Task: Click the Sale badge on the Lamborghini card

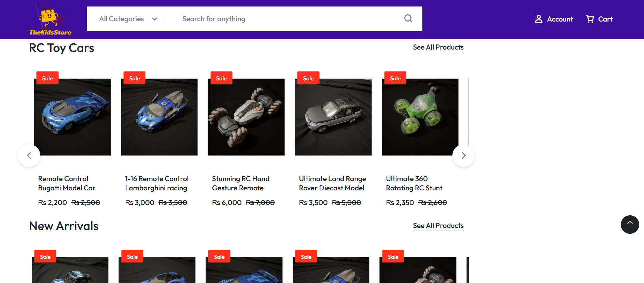Action: pos(135,78)
